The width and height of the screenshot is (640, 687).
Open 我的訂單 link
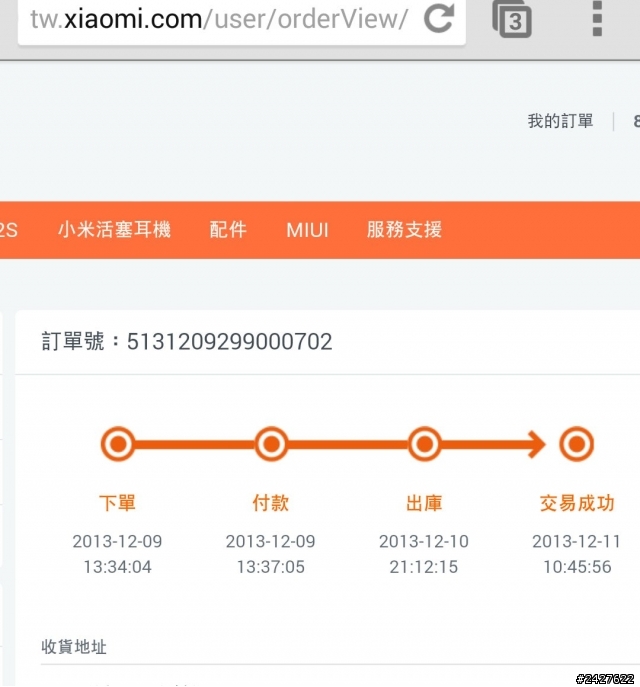pos(560,121)
